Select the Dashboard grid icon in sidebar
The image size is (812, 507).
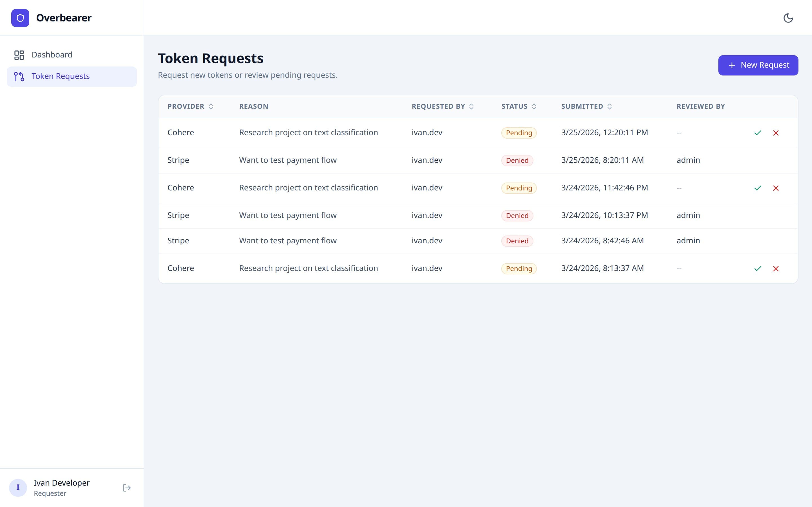19,55
